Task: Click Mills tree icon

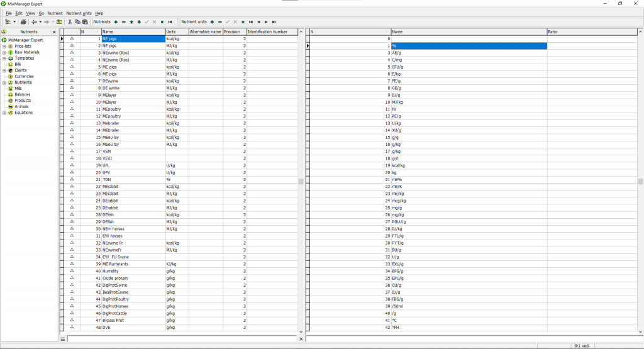Action: point(11,88)
